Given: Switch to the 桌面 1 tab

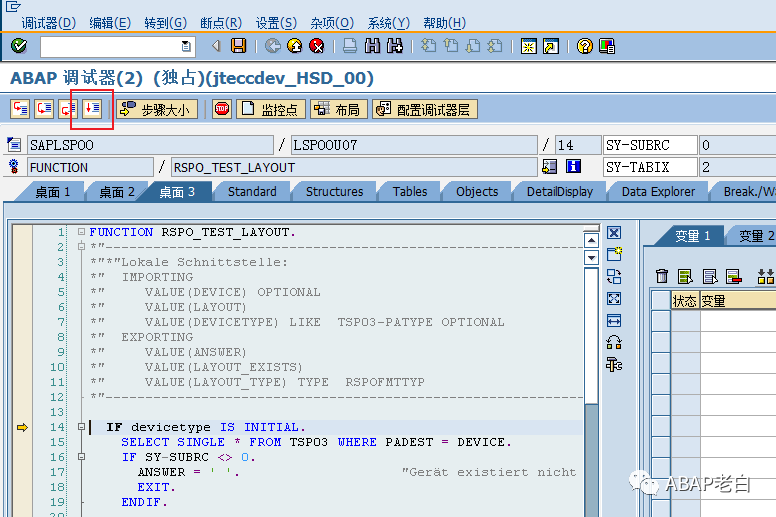Looking at the screenshot, I should pos(52,191).
